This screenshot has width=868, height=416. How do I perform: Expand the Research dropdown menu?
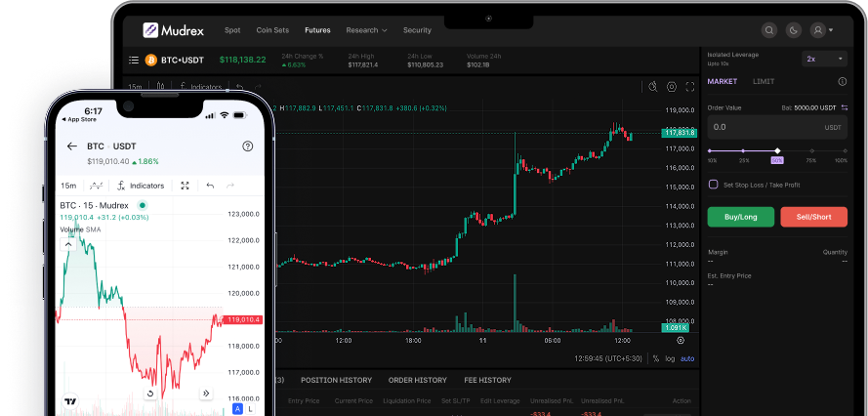366,30
